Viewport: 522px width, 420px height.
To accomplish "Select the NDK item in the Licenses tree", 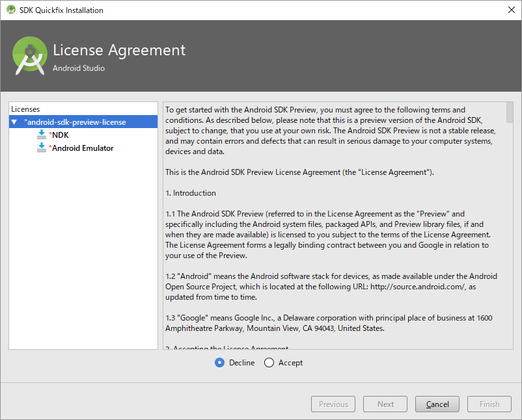I will (x=60, y=135).
